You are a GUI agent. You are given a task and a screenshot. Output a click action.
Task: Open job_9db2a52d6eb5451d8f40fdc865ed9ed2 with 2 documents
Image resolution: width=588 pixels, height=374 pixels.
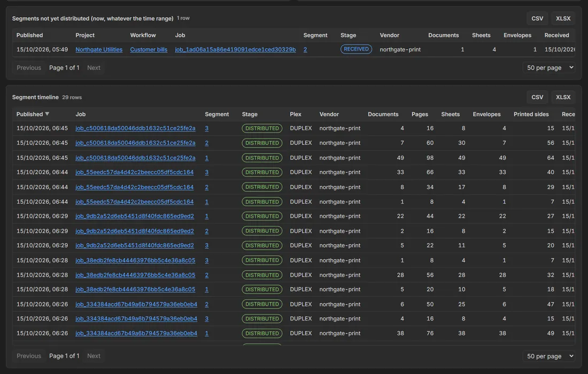tap(135, 231)
